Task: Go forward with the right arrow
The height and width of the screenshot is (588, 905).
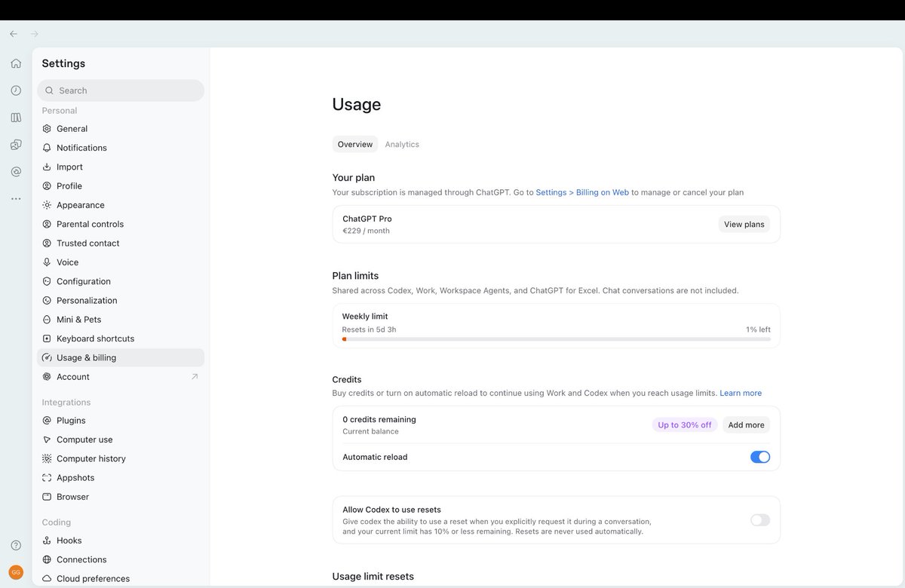Action: tap(35, 34)
